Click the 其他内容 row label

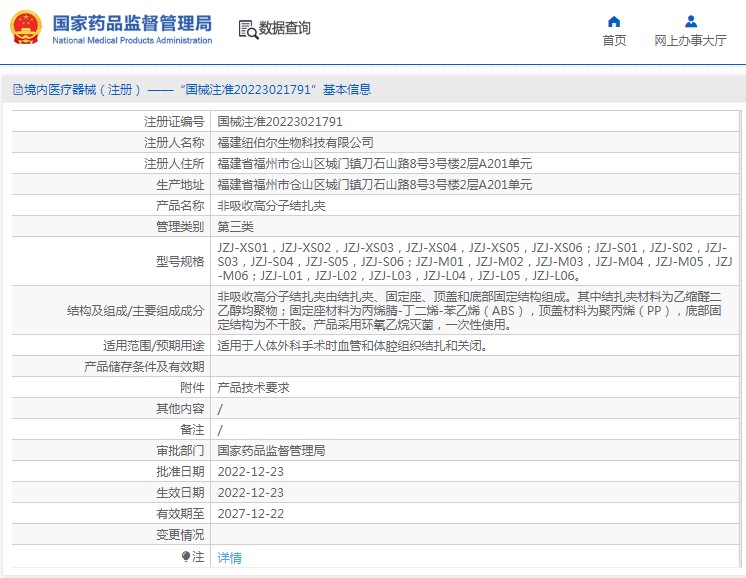180,409
